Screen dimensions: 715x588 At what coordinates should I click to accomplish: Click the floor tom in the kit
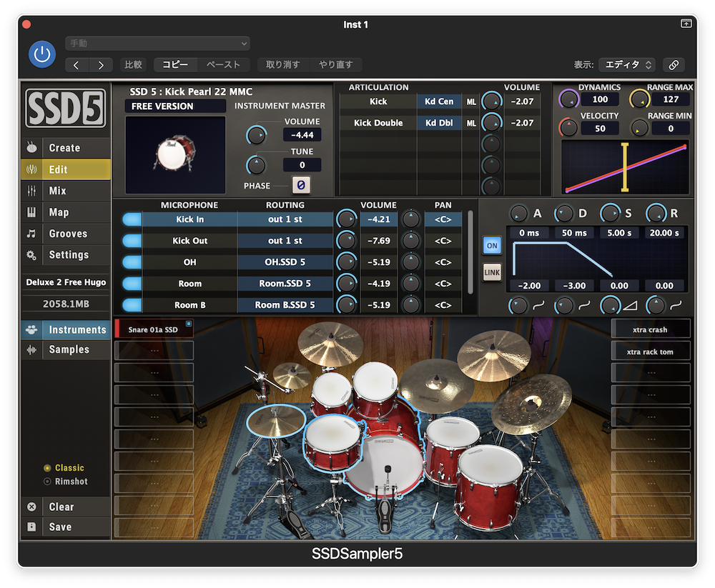click(x=490, y=488)
